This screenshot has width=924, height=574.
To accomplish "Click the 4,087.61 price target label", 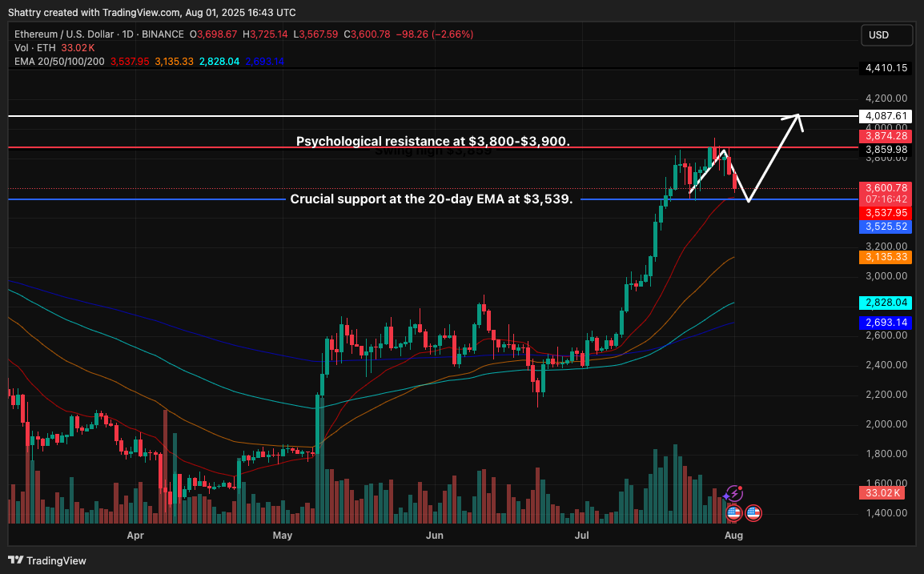I will (x=886, y=115).
